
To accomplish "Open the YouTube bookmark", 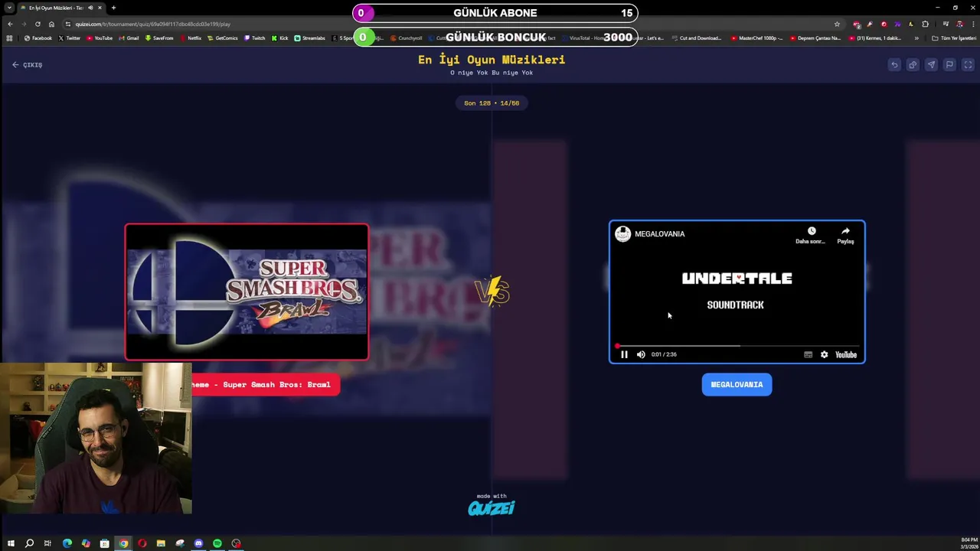I will [100, 37].
